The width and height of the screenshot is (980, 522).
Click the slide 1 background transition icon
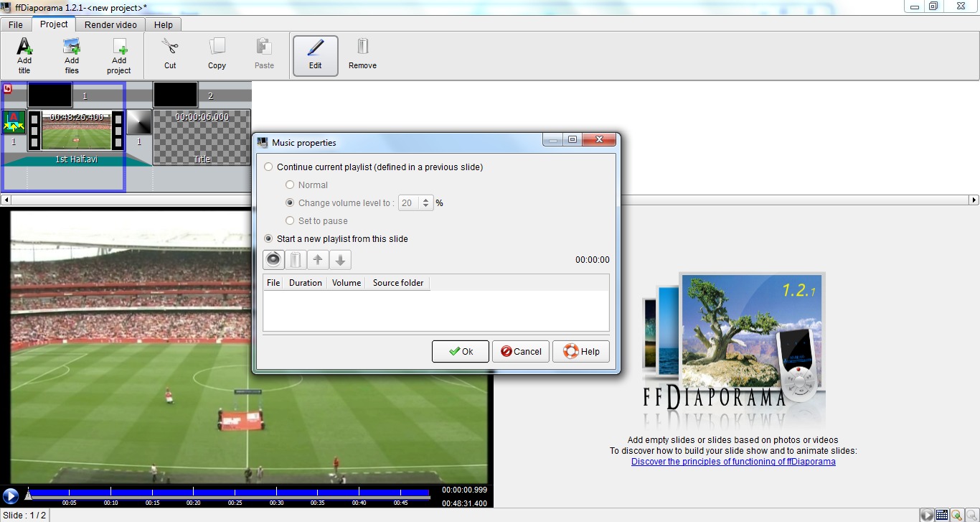pos(14,122)
